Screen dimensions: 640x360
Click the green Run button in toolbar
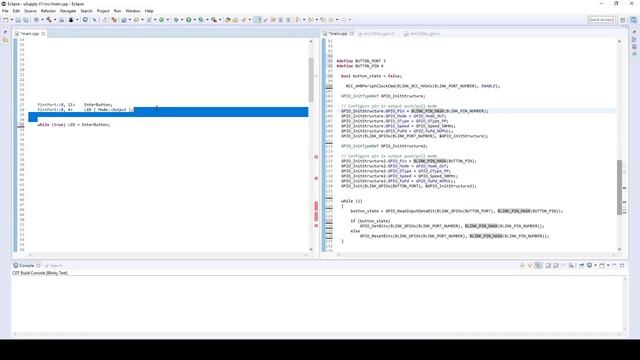click(x=189, y=20)
